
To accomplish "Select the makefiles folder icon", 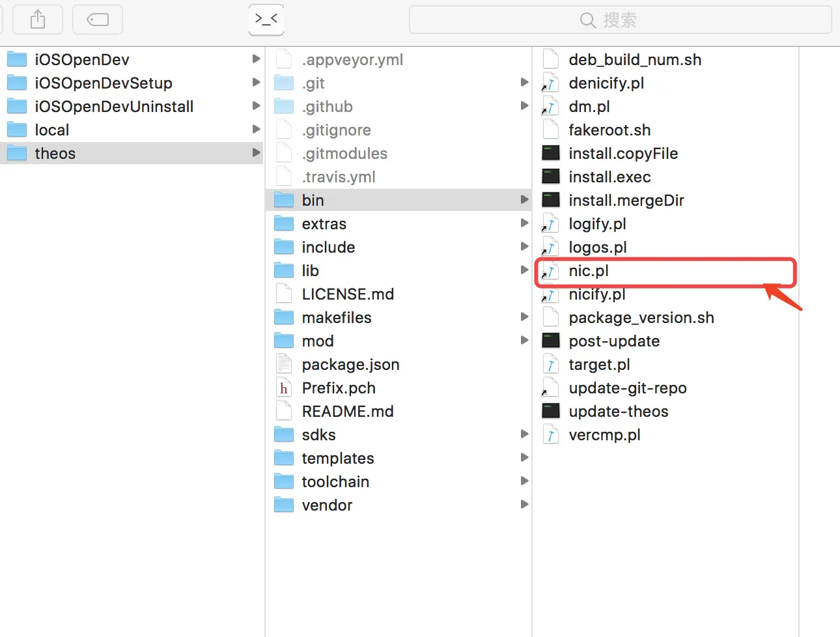I will (284, 317).
